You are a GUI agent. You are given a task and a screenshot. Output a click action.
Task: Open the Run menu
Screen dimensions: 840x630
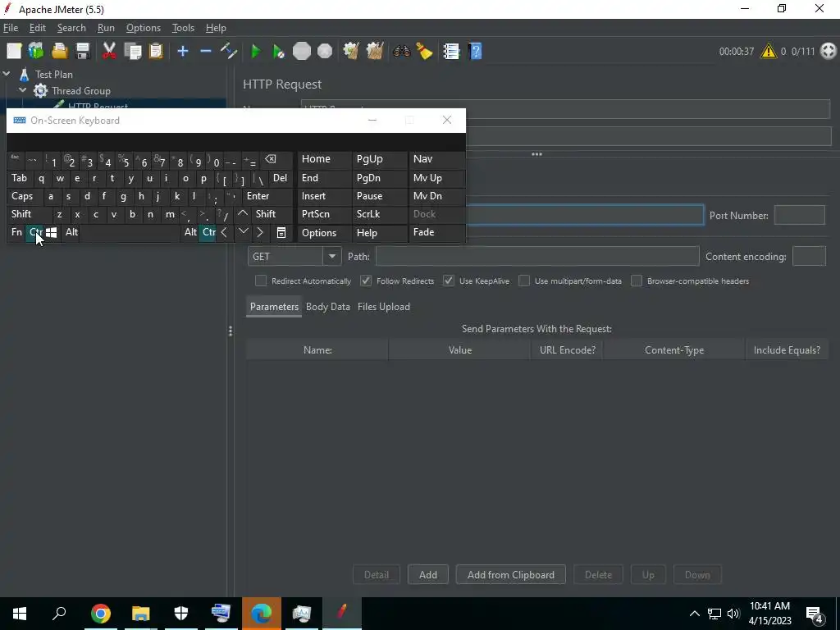pyautogui.click(x=106, y=28)
